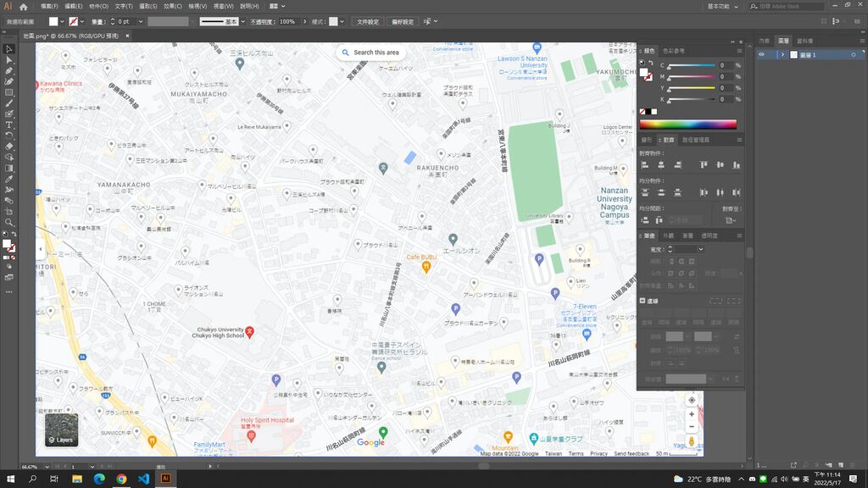Reset default fill and stroke in toolbar
Viewport: 868px width, 488px height.
6,234
